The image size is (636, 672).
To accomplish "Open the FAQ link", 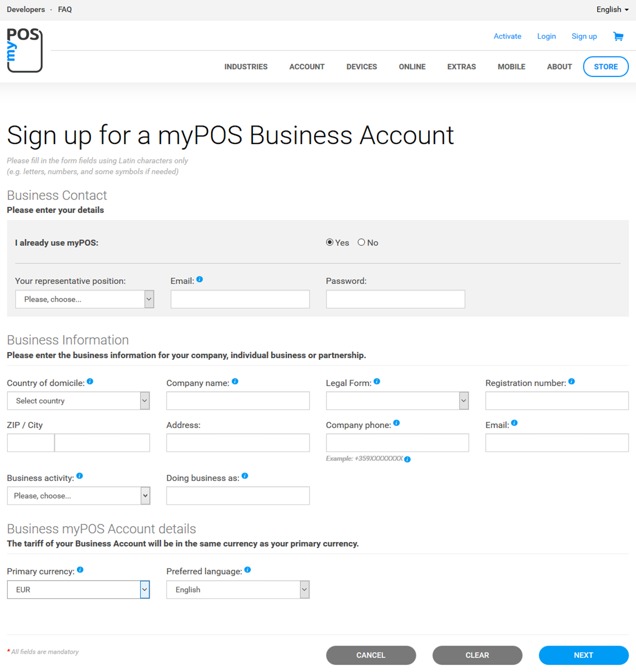I will pos(65,10).
